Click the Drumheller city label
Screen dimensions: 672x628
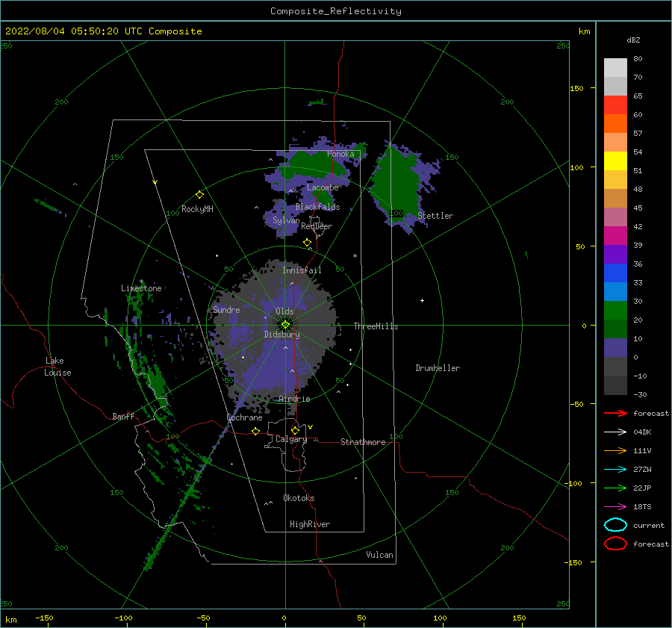438,368
